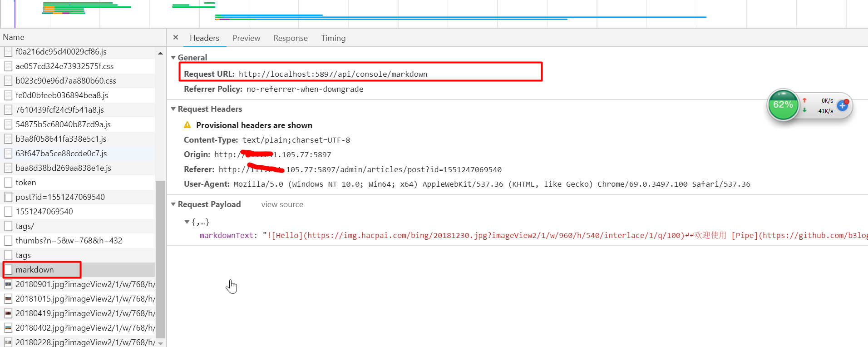Screen dimensions: 868x347
Task: Select the thumbs?n=5&w=768&h=432 request
Action: pyautogui.click(x=77, y=241)
